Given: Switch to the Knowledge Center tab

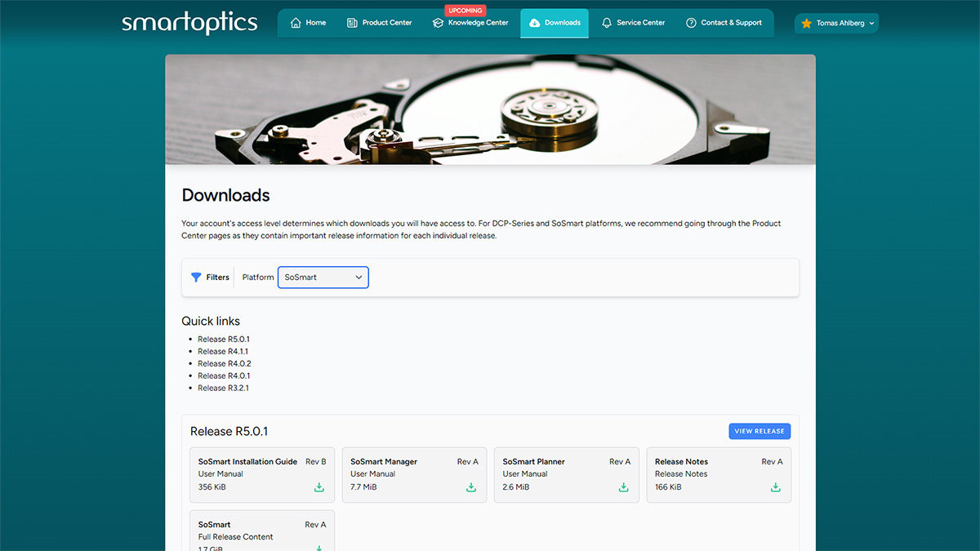Looking at the screenshot, I should (x=470, y=23).
